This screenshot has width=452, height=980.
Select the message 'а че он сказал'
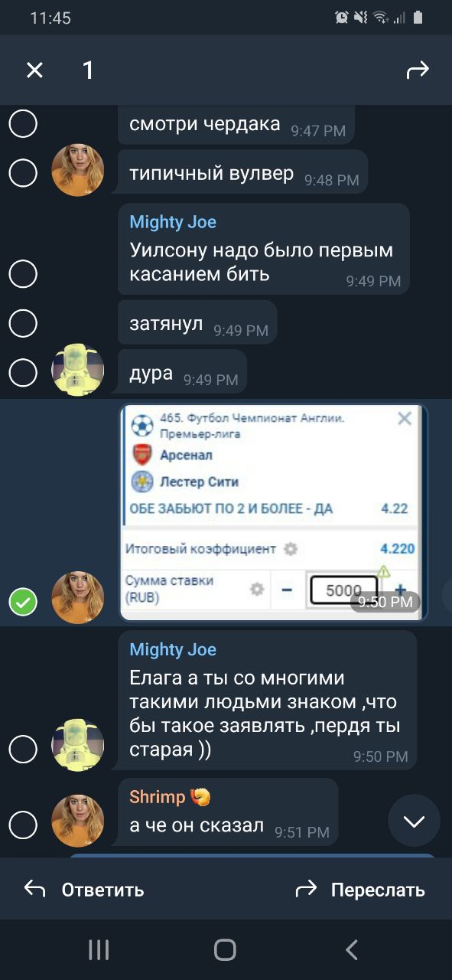[23, 825]
